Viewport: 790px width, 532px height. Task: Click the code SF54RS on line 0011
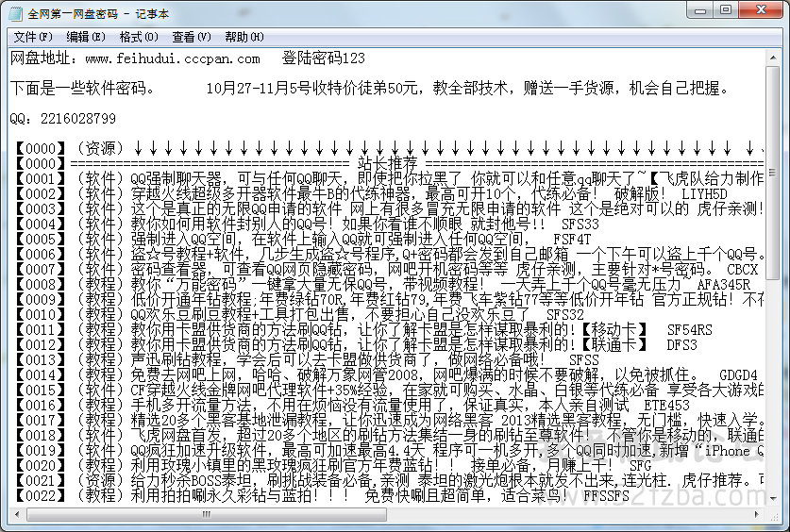[689, 330]
